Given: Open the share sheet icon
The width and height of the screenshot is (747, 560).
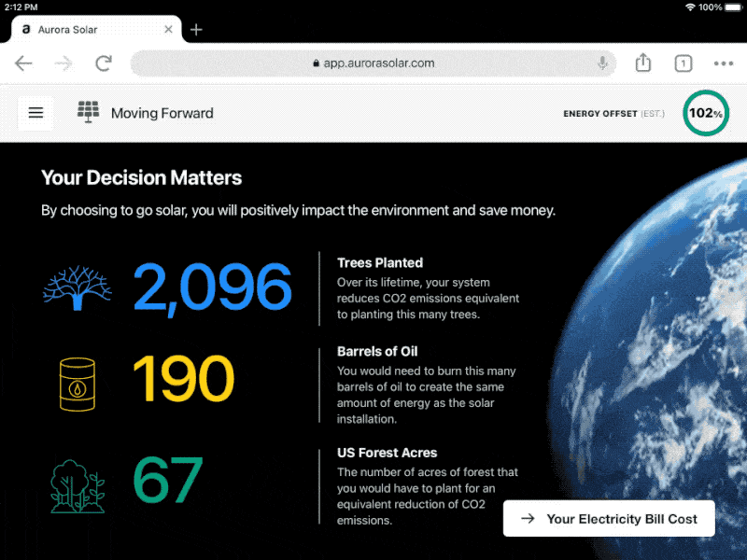Looking at the screenshot, I should [x=643, y=63].
